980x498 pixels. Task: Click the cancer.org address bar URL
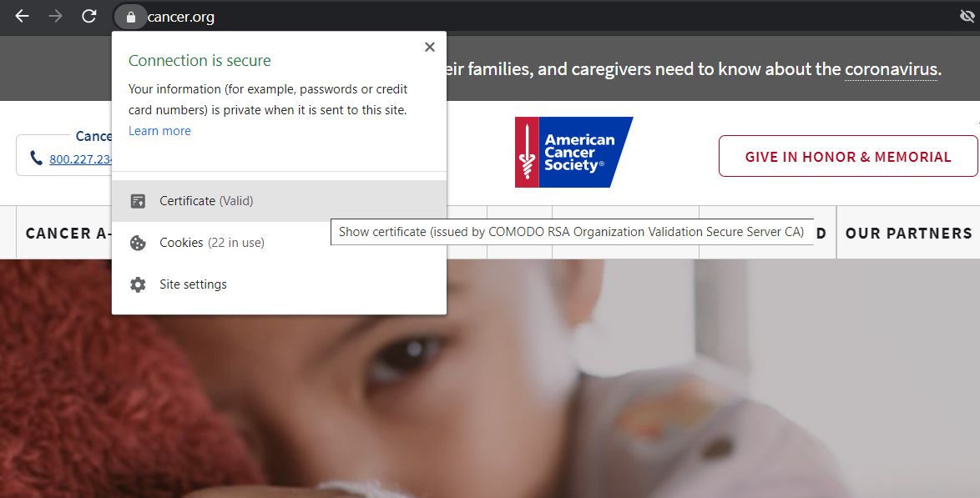181,17
